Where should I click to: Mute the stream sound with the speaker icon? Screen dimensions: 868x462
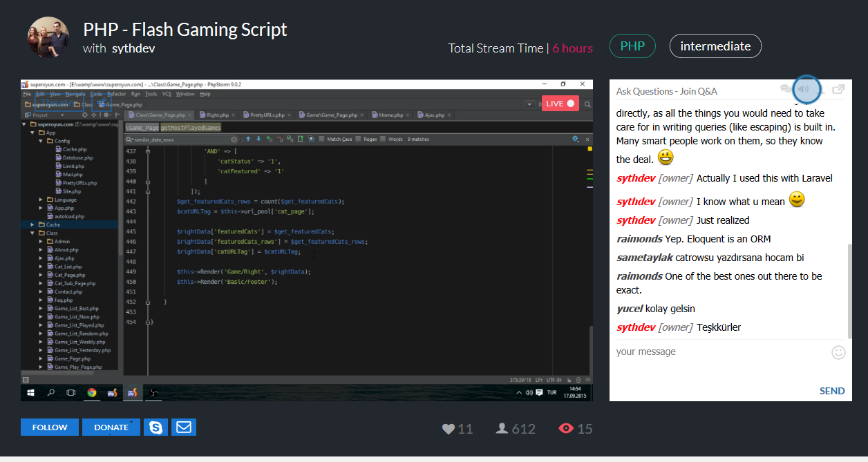pyautogui.click(x=804, y=89)
